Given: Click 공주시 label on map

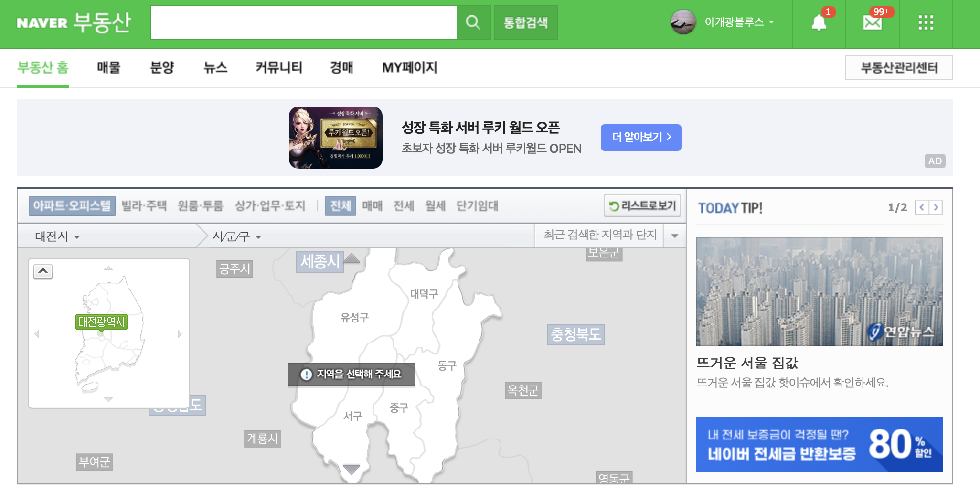Looking at the screenshot, I should coord(234,269).
